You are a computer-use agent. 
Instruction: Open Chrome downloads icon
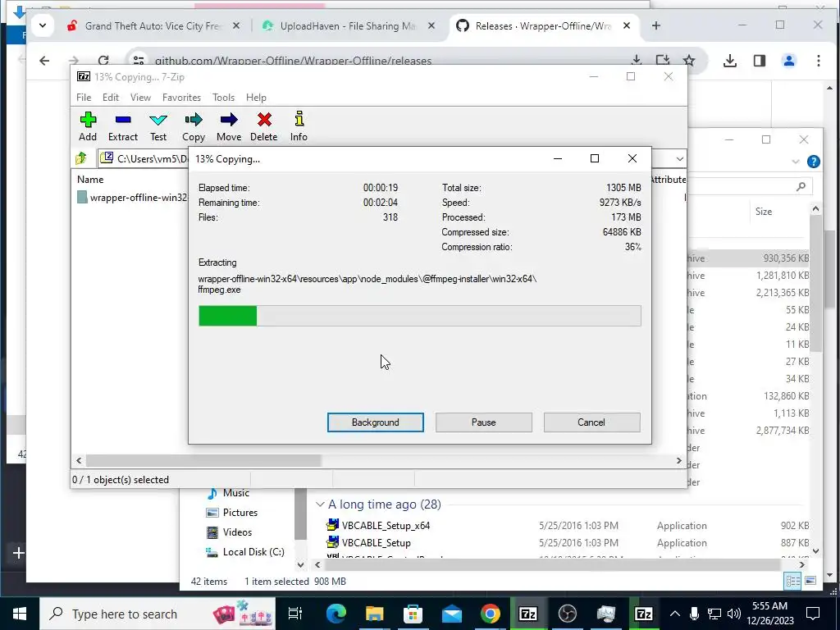(729, 61)
